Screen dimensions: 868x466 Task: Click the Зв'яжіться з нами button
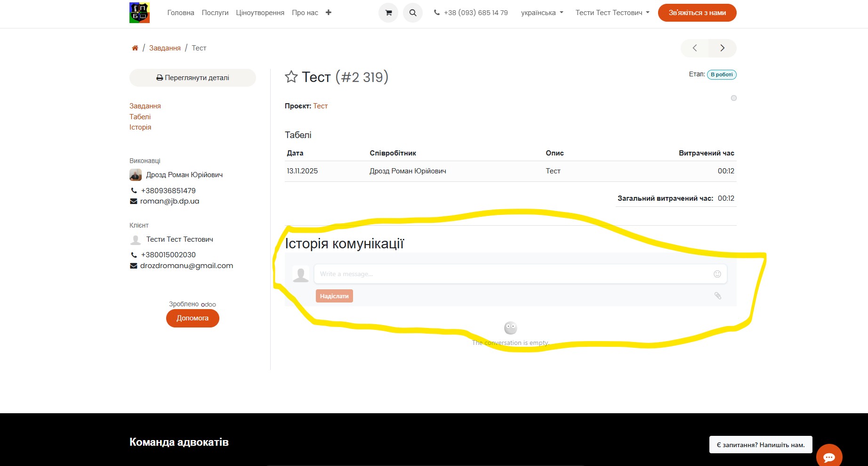tap(697, 13)
